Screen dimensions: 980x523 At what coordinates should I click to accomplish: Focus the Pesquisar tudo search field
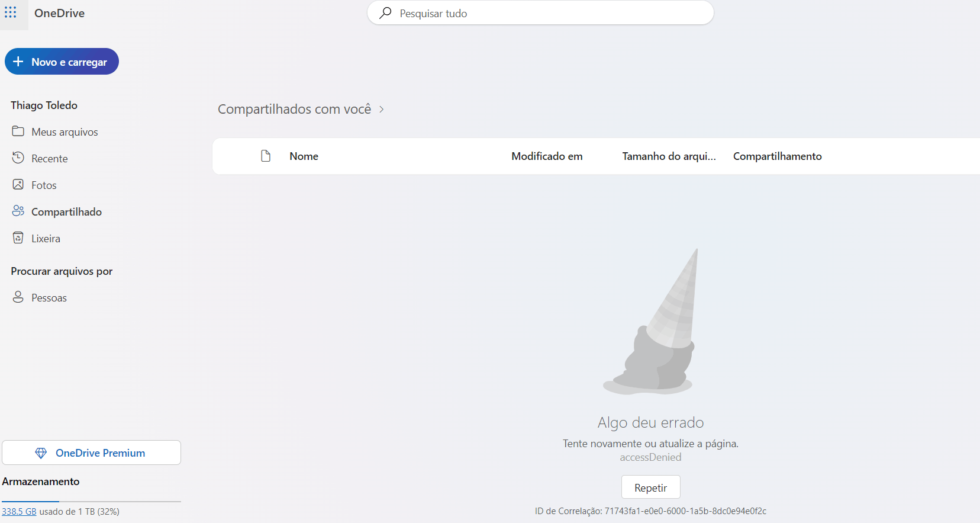click(540, 13)
